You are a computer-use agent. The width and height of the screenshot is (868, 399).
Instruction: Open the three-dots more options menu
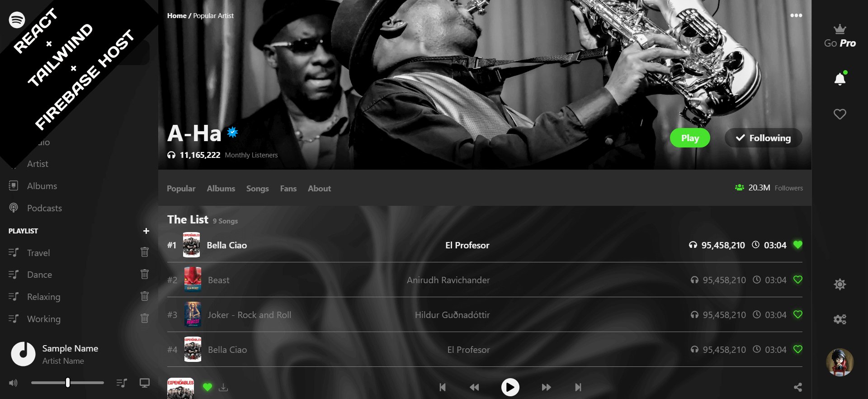(796, 15)
